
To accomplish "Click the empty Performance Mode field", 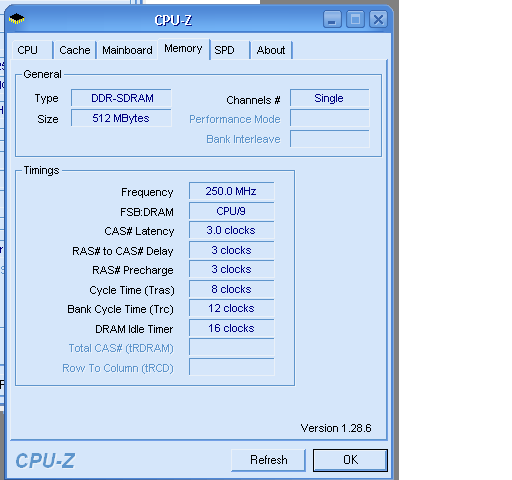I will coord(329,118).
